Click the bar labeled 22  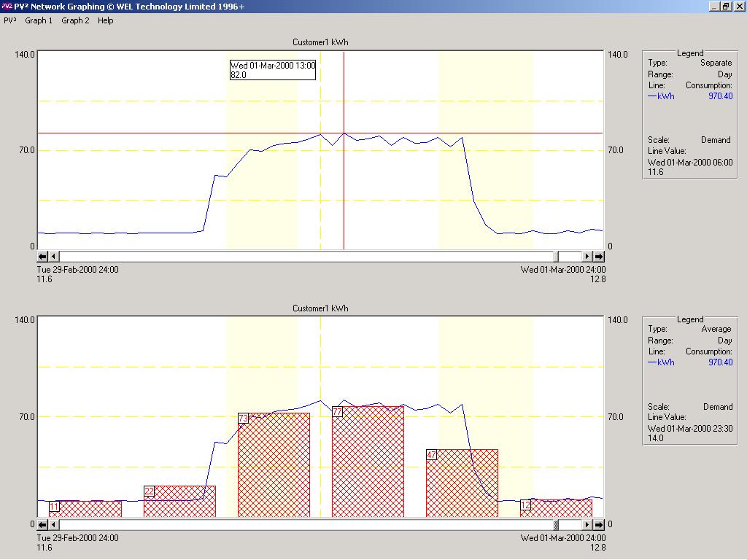point(179,502)
